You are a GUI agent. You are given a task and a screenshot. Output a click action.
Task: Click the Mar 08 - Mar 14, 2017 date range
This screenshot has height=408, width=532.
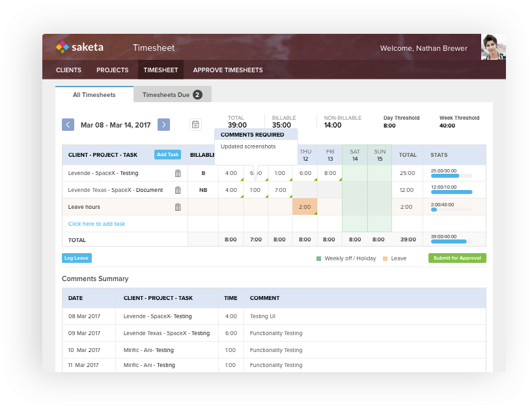[x=116, y=125]
